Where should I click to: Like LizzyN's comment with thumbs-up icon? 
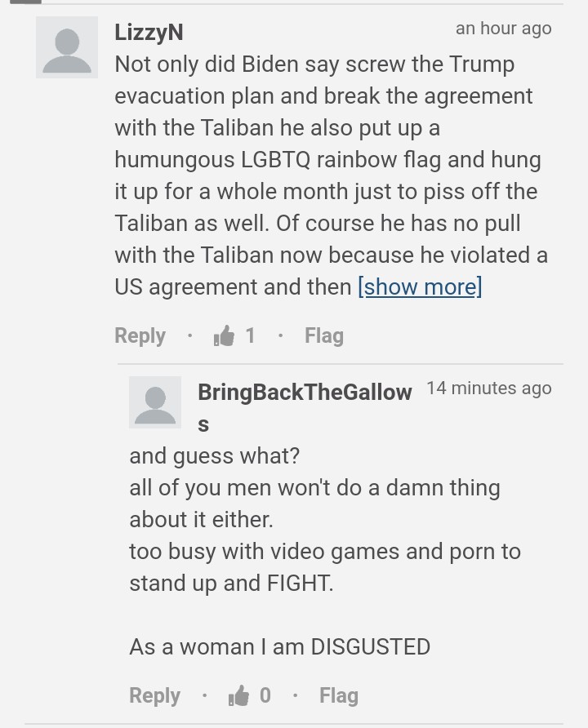[x=224, y=335]
